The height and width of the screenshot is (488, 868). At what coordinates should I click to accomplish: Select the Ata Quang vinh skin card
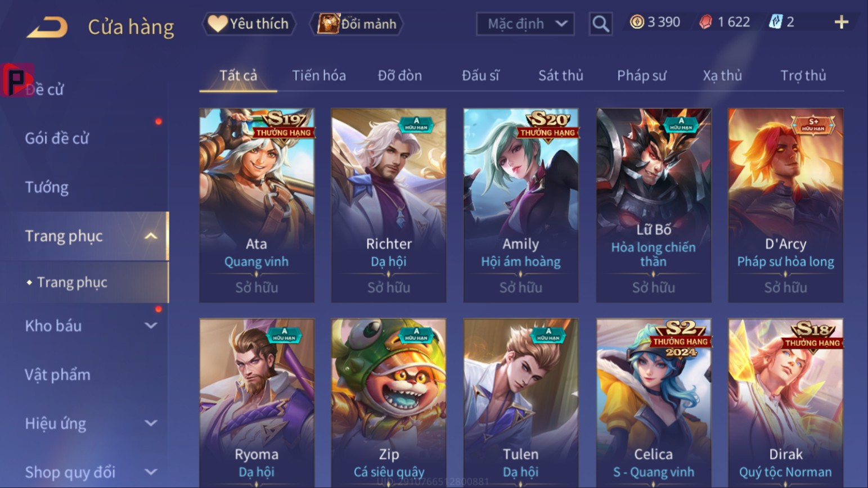(x=257, y=205)
